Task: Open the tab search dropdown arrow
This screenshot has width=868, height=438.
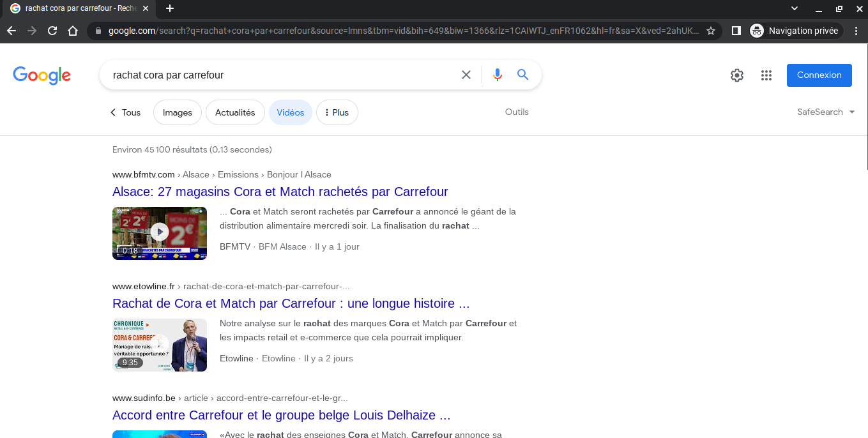Action: (795, 9)
